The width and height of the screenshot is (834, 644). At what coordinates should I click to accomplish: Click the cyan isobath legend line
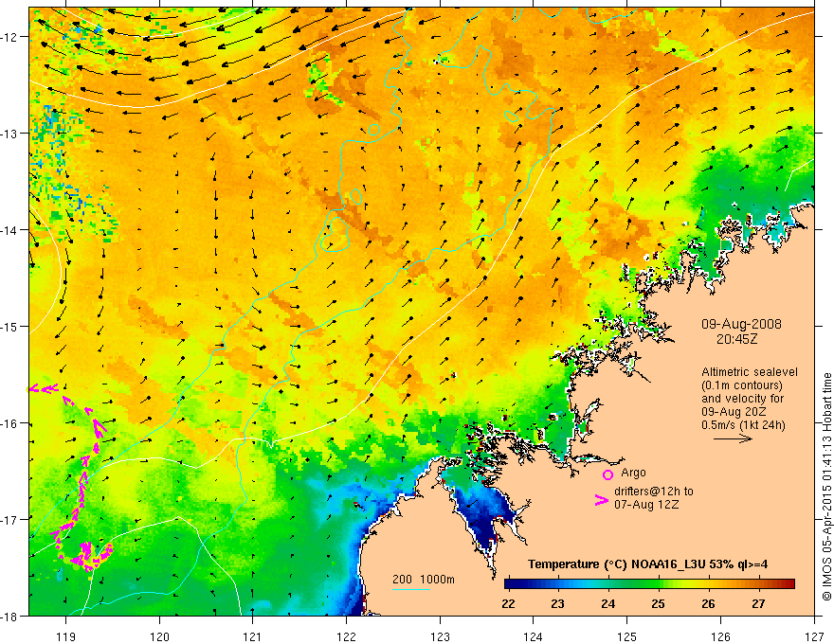pos(411,589)
